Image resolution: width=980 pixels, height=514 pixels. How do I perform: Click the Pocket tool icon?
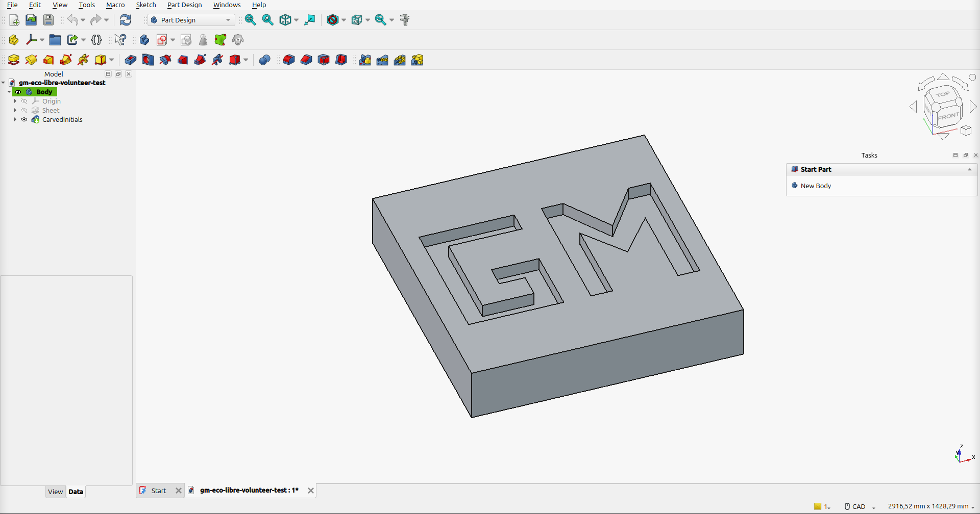click(131, 60)
